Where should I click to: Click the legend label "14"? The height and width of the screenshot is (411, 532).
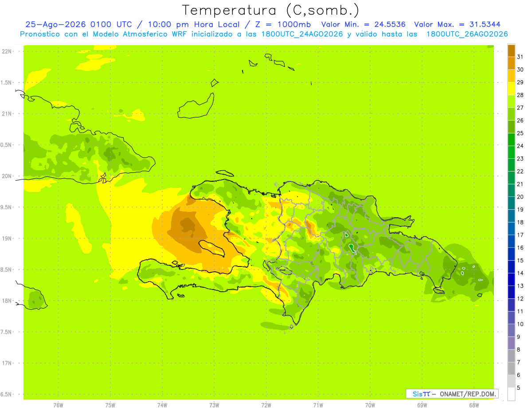pos(520,273)
